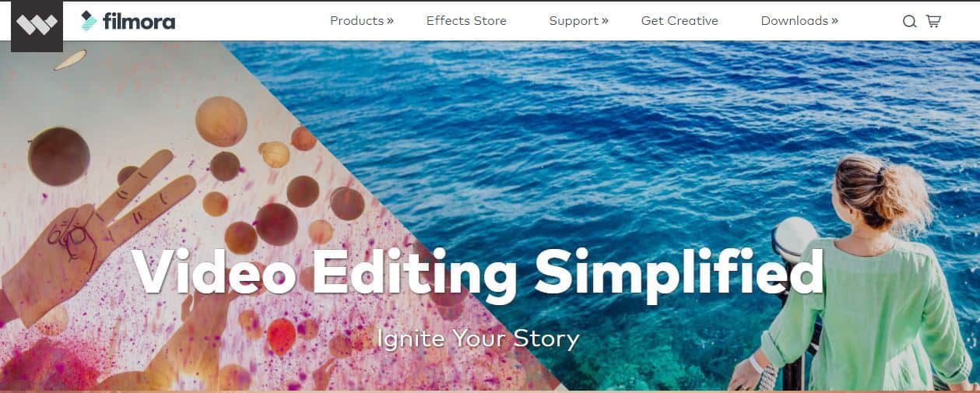Expand the arrow beside Support

coord(605,21)
